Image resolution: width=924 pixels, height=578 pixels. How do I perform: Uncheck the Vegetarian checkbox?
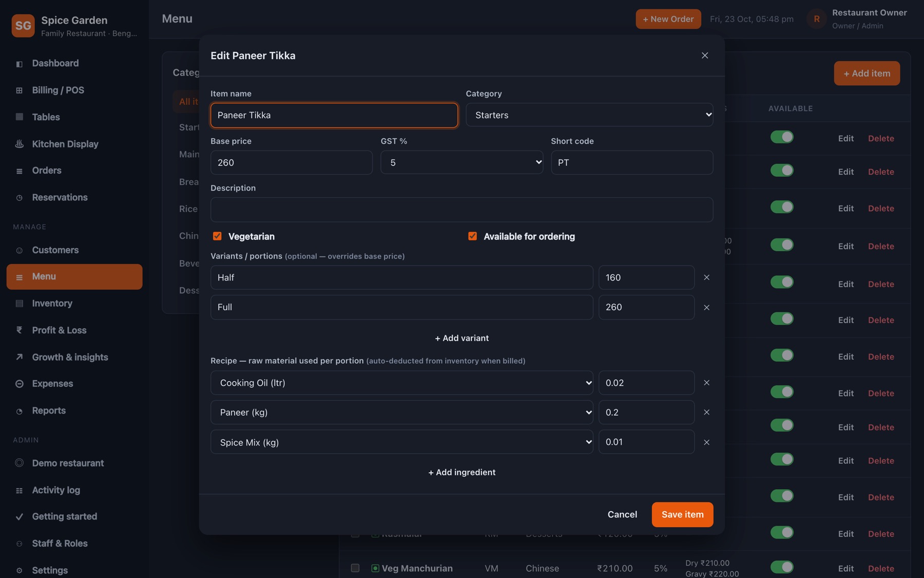[x=217, y=236]
